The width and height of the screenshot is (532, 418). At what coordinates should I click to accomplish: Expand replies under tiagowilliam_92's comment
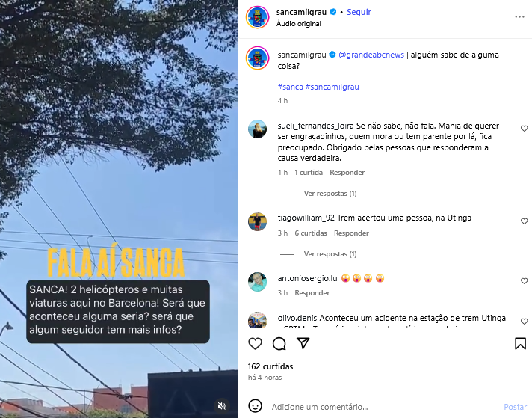click(330, 254)
